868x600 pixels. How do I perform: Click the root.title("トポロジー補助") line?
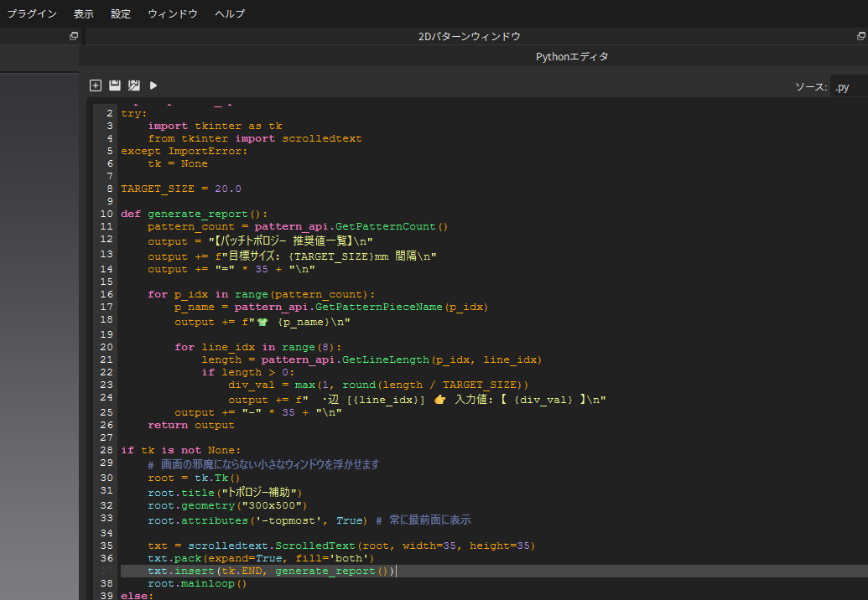[x=225, y=492]
